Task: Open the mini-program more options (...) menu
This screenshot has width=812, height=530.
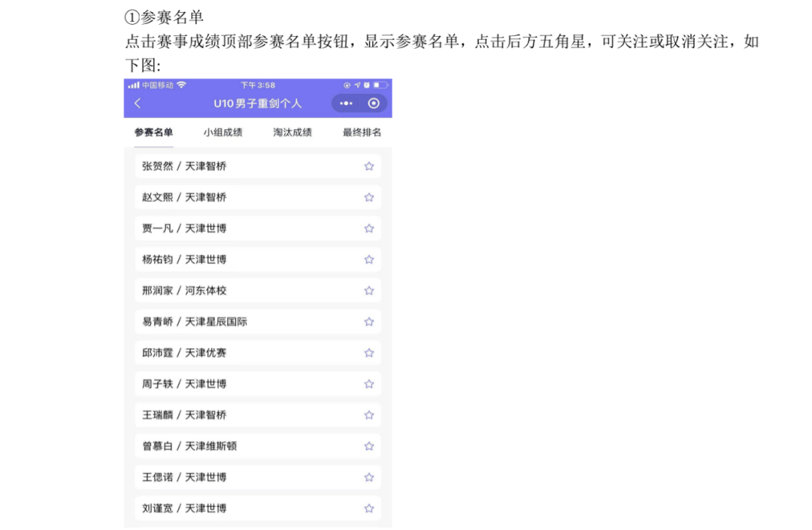Action: pos(346,101)
